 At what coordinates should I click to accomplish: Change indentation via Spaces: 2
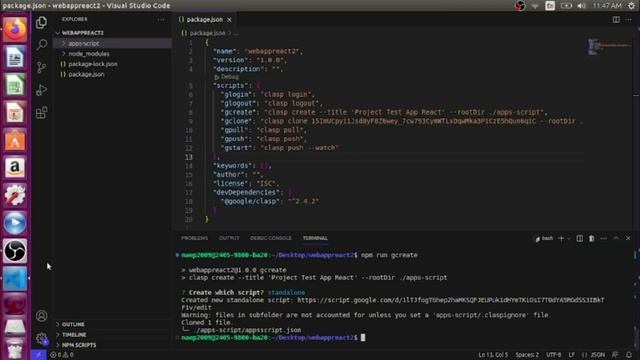click(527, 355)
